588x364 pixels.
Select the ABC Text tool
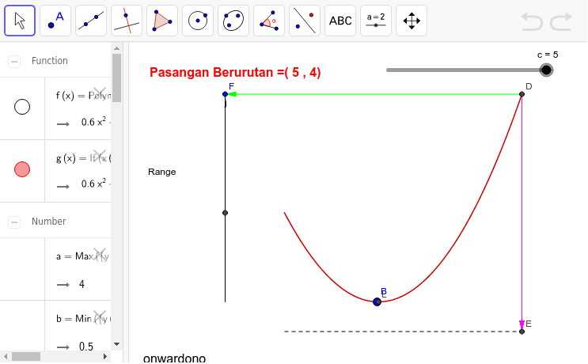(x=340, y=21)
